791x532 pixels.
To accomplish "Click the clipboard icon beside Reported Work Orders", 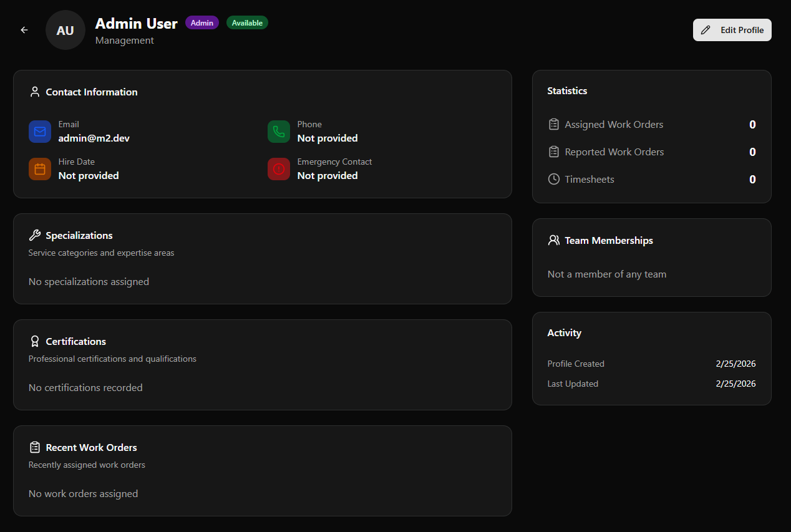I will click(x=553, y=152).
